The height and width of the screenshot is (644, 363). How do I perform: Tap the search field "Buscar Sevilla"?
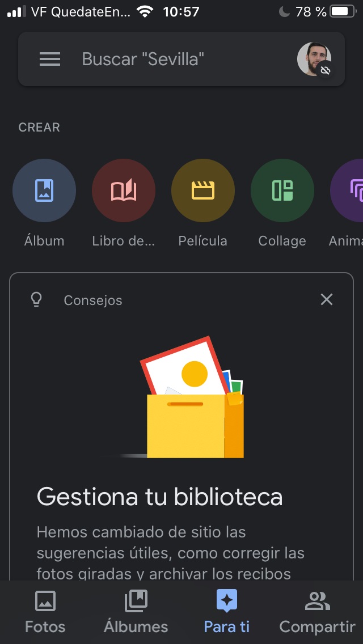[x=170, y=59]
